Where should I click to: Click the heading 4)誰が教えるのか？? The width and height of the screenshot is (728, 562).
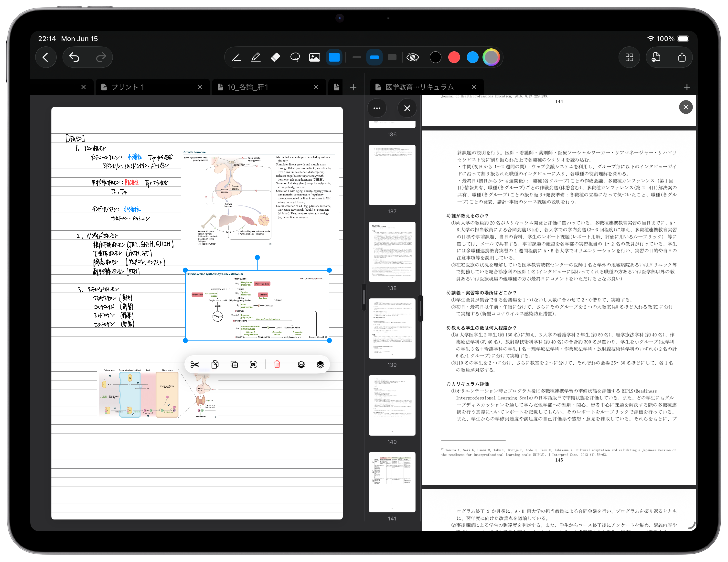tap(467, 216)
